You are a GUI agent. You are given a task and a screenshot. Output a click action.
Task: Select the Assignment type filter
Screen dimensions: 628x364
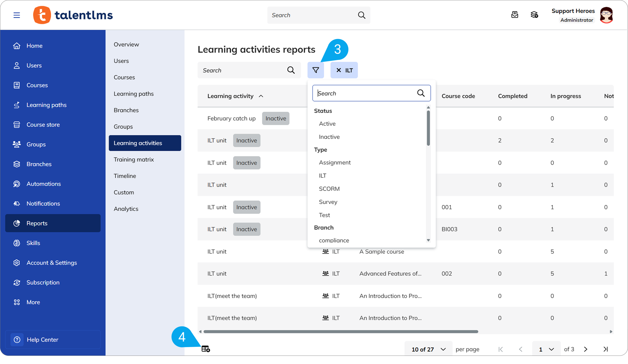coord(335,162)
